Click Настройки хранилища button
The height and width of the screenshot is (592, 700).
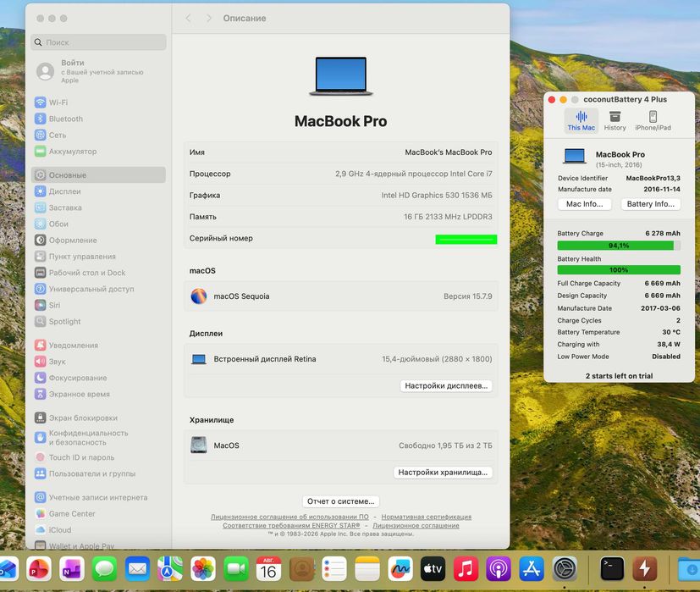pos(443,473)
